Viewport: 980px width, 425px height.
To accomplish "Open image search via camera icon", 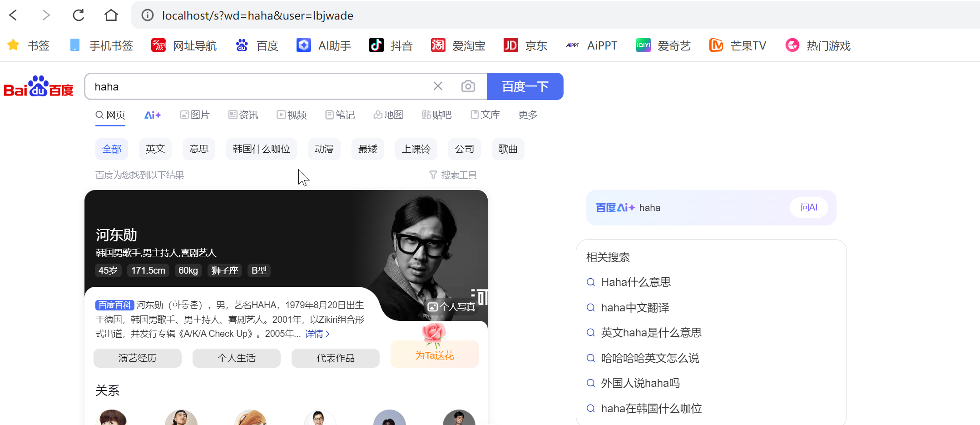I will pyautogui.click(x=468, y=86).
